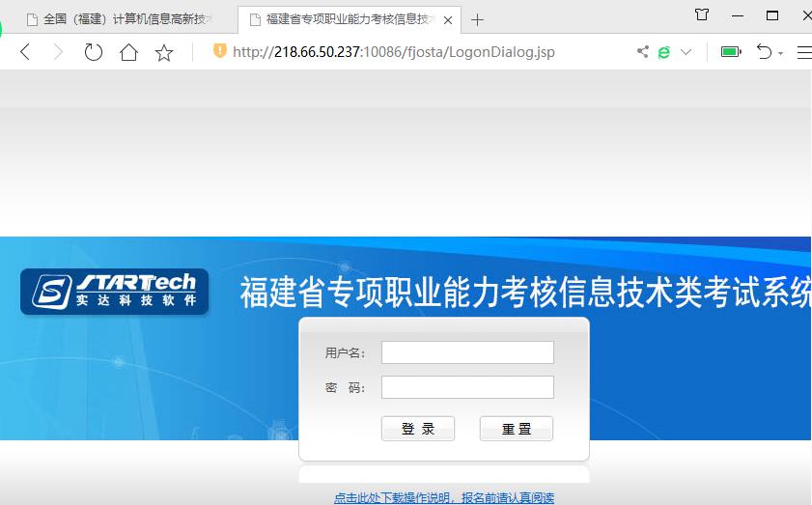The width and height of the screenshot is (812, 505).
Task: Switch browser engine via green e icon
Action: pos(664,52)
